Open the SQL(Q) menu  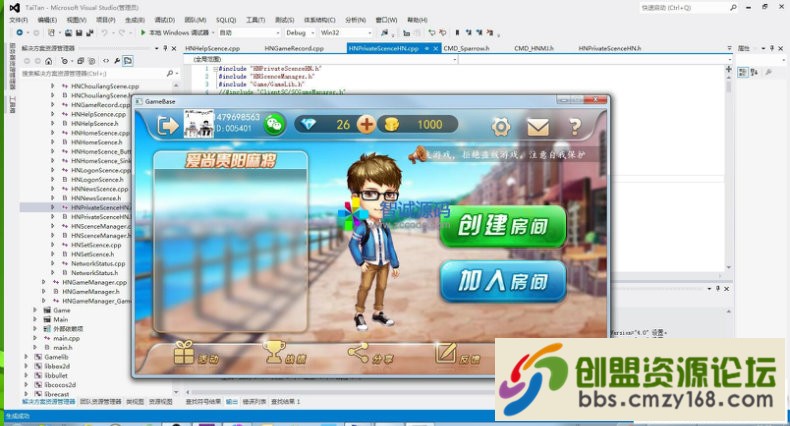pyautogui.click(x=226, y=20)
